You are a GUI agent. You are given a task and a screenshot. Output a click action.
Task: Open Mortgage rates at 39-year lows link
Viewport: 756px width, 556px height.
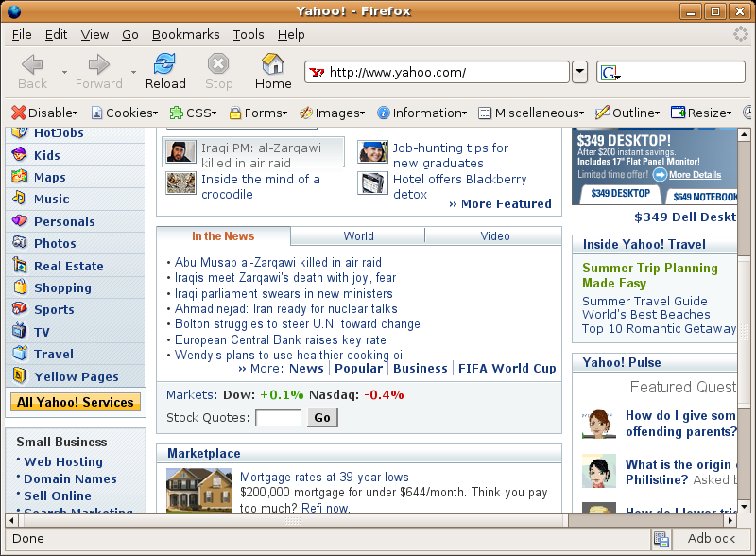324,477
